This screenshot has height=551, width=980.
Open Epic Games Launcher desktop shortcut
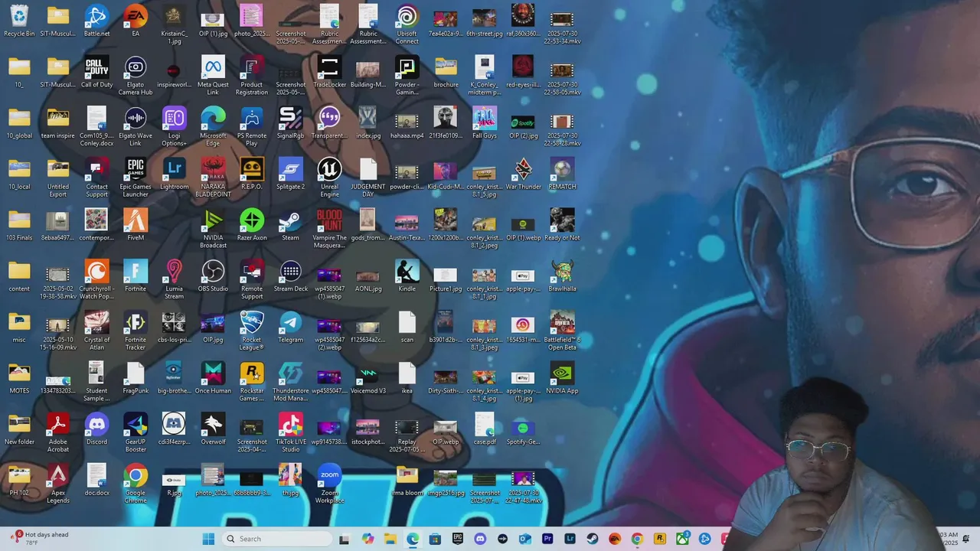click(x=136, y=178)
